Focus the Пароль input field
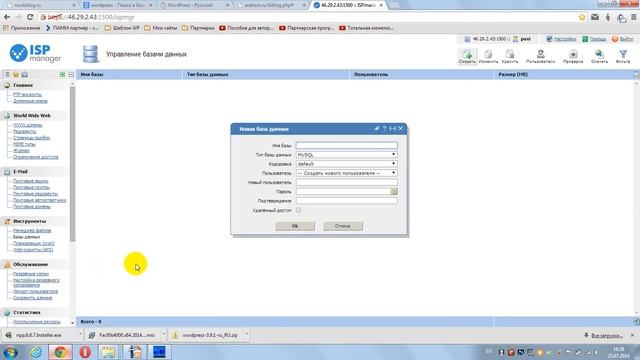Viewport: 640px width, 360px height. [343, 191]
